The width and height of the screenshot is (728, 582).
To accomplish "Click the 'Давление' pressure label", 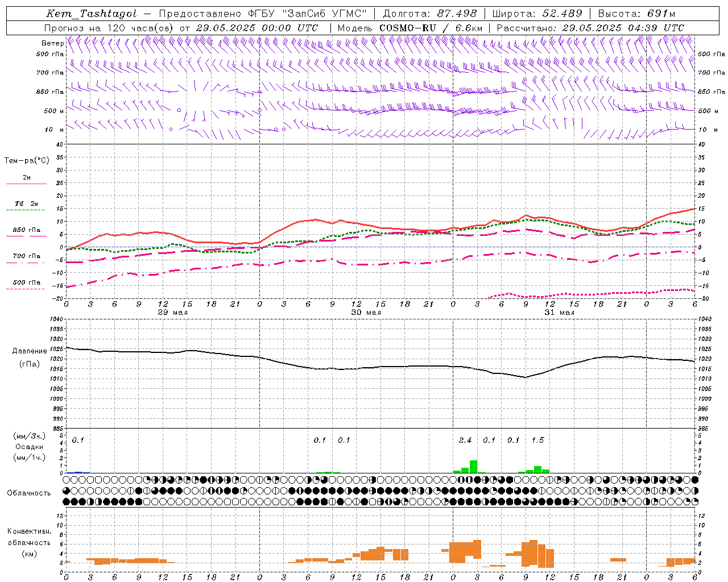I will coord(30,351).
